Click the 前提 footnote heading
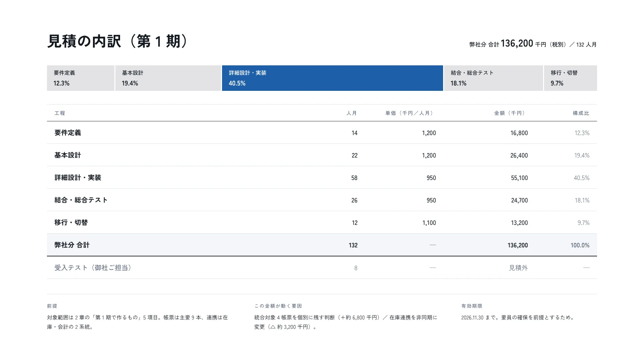This screenshot has width=644, height=362. tap(52, 306)
